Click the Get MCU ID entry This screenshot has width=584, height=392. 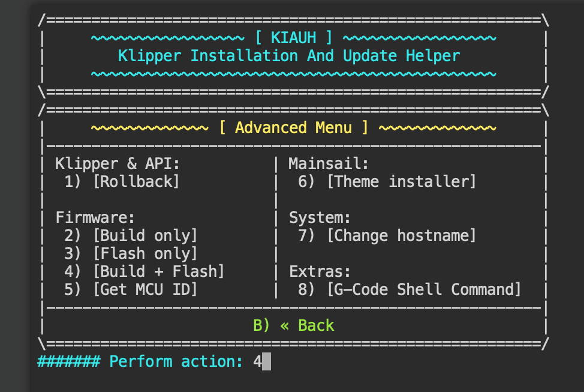tap(131, 290)
